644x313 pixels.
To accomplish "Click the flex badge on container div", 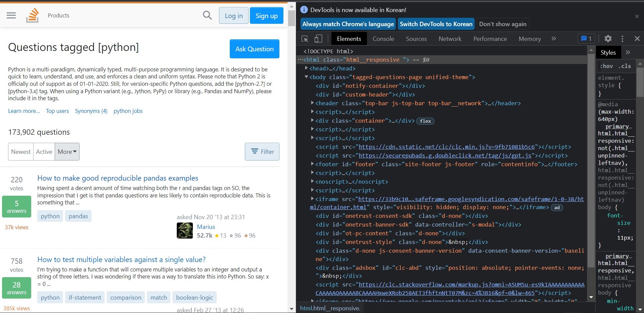I will pos(425,121).
